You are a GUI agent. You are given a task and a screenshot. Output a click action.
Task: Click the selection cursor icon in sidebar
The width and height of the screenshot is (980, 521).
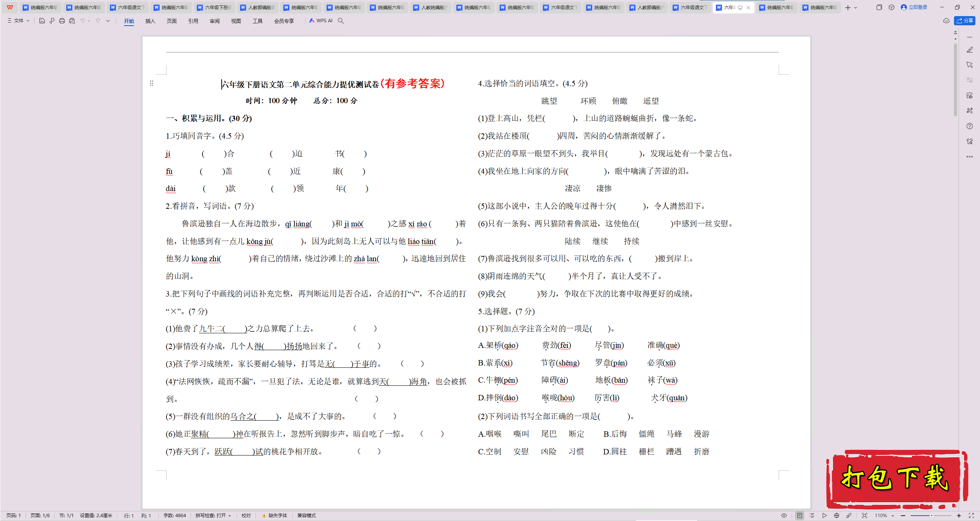[x=970, y=65]
